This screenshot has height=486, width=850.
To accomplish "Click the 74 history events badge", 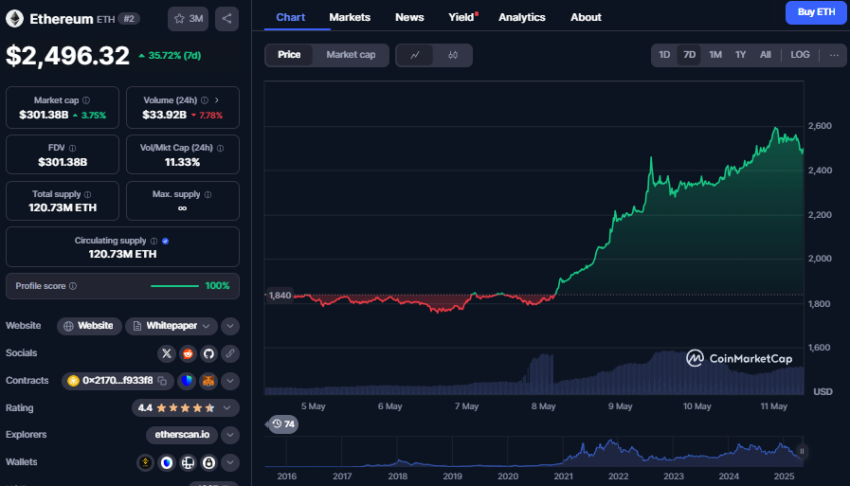I will coord(283,424).
